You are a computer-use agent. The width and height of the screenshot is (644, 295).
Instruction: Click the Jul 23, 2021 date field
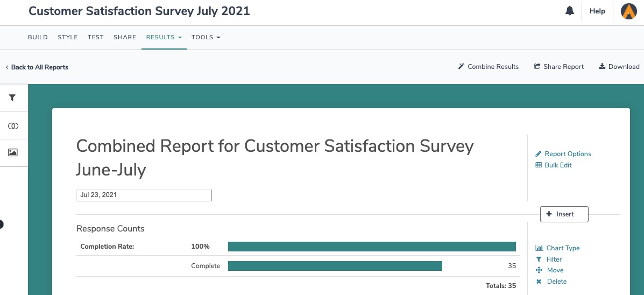point(144,195)
